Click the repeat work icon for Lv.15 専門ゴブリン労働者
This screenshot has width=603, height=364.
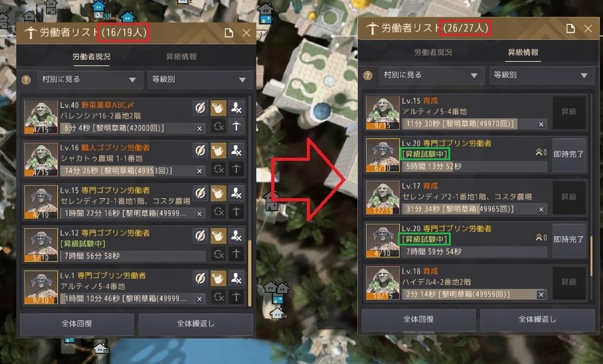click(x=218, y=211)
